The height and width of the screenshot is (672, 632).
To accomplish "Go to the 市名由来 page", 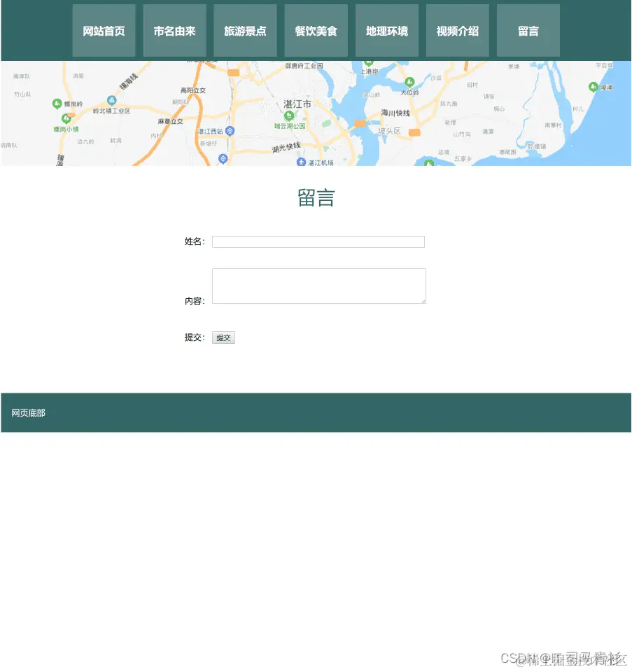I will (x=174, y=30).
